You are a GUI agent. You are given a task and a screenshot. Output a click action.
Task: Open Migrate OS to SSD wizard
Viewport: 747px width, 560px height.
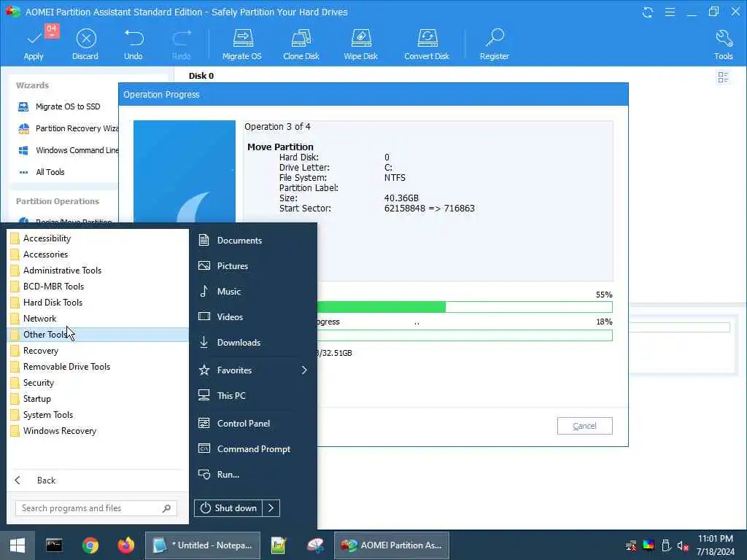(67, 106)
